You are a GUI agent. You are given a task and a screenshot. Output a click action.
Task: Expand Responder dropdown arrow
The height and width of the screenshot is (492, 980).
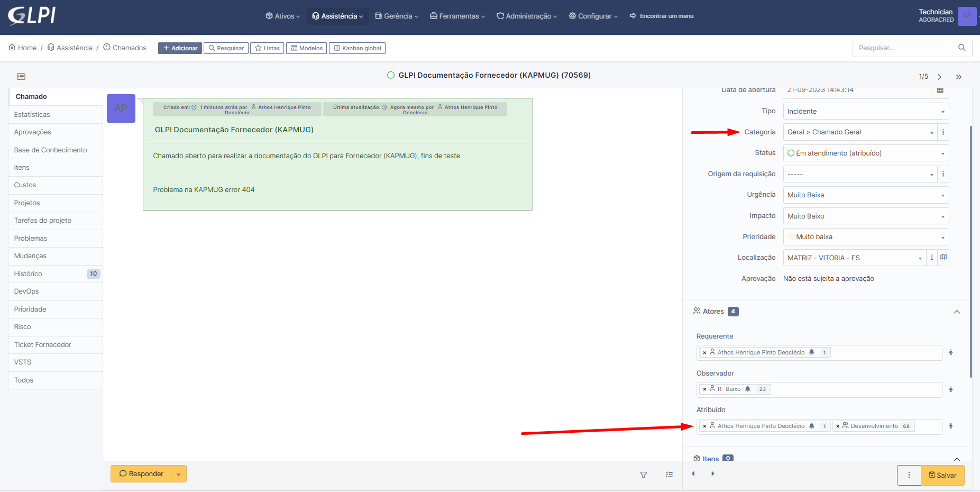(x=179, y=473)
